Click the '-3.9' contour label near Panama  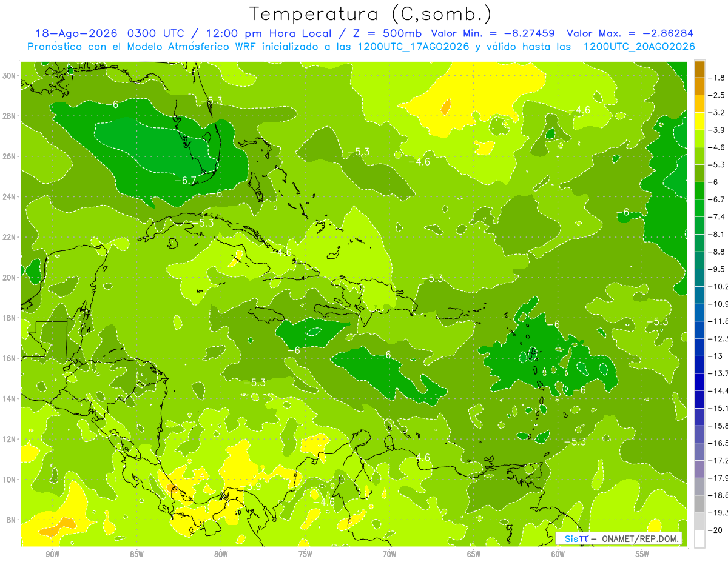[x=250, y=486]
